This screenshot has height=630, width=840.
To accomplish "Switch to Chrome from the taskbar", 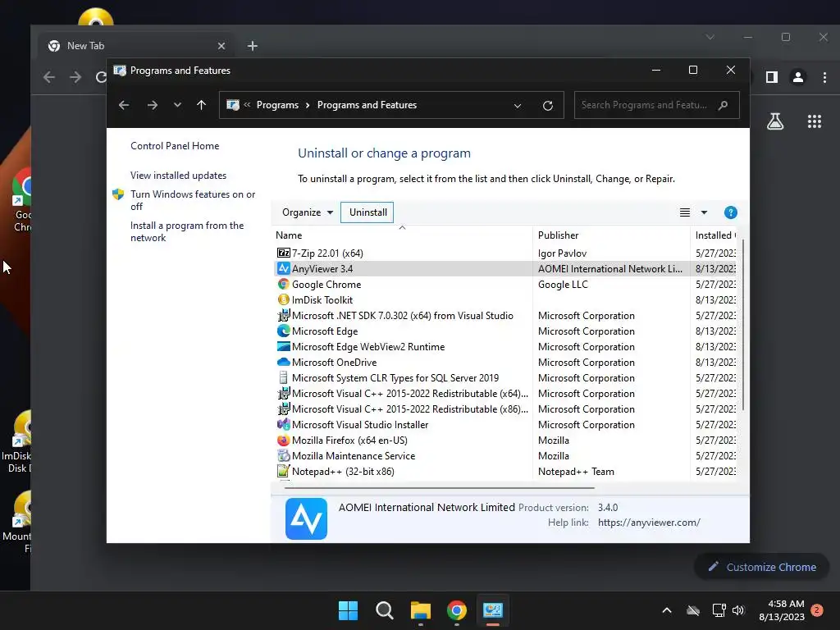I will (x=456, y=610).
